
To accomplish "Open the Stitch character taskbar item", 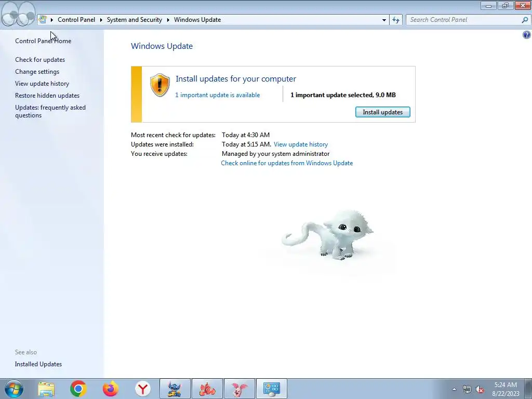I will 175,389.
